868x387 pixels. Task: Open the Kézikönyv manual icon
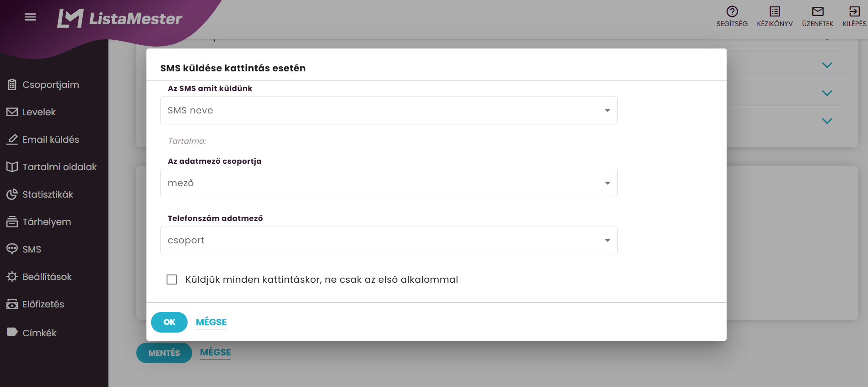pyautogui.click(x=775, y=11)
